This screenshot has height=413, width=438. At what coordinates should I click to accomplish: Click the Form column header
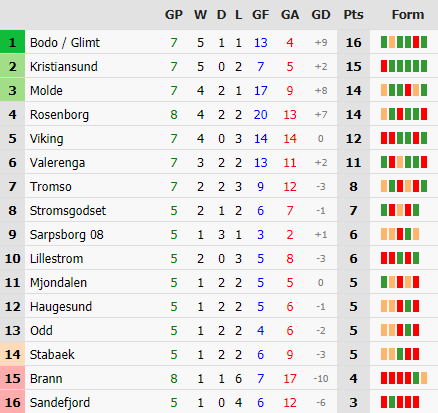[408, 15]
